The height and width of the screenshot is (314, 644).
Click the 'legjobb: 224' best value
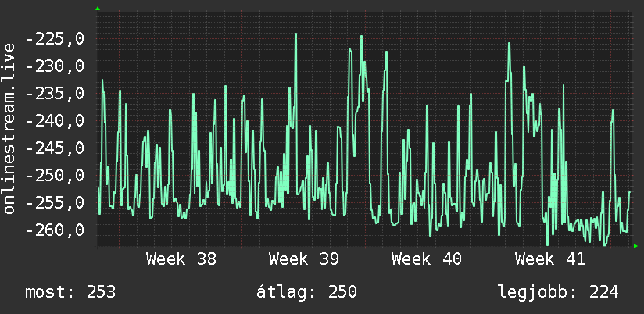[558, 293]
